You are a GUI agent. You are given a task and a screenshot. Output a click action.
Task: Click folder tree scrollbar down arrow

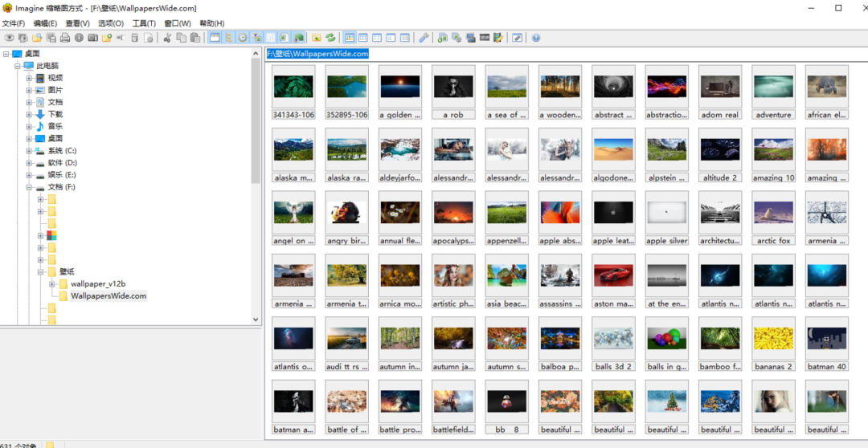click(256, 320)
